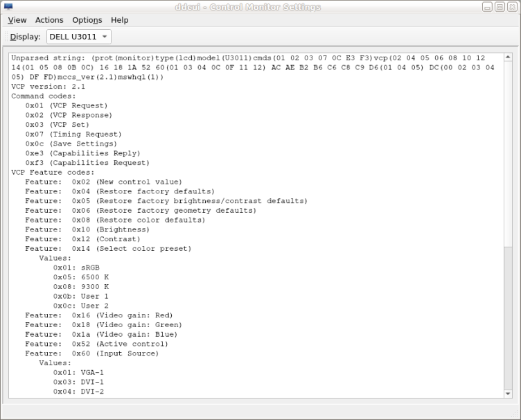Close the ddcui window
The image size is (521, 420).
pos(511,7)
